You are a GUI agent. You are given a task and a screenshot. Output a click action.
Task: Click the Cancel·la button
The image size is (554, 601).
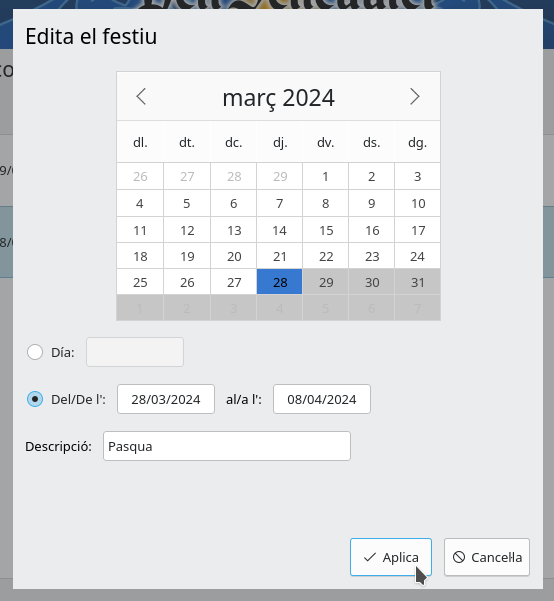point(487,557)
